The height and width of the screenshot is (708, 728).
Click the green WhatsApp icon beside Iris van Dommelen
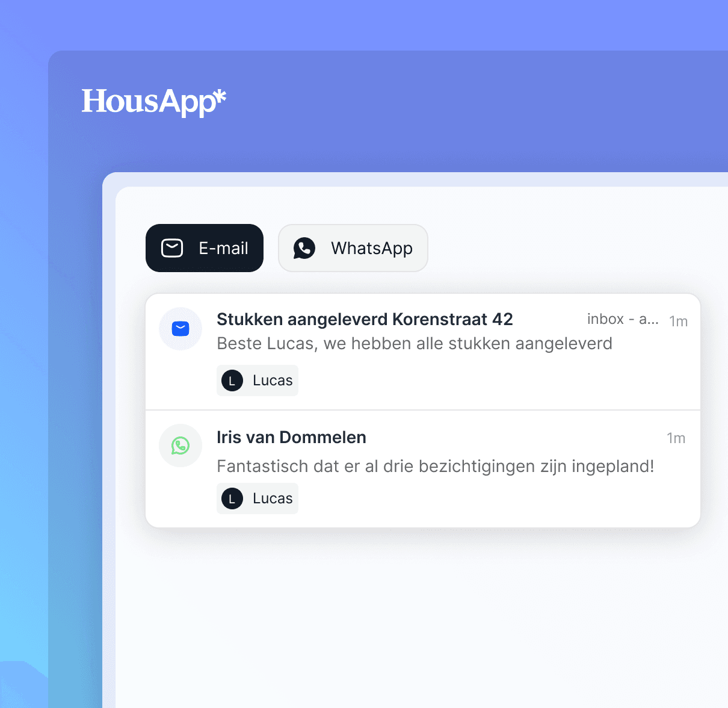click(180, 446)
